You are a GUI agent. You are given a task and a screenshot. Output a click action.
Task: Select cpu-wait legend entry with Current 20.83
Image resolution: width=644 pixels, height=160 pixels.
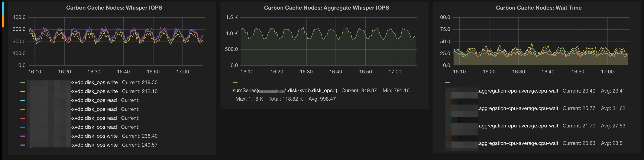[x=518, y=144]
